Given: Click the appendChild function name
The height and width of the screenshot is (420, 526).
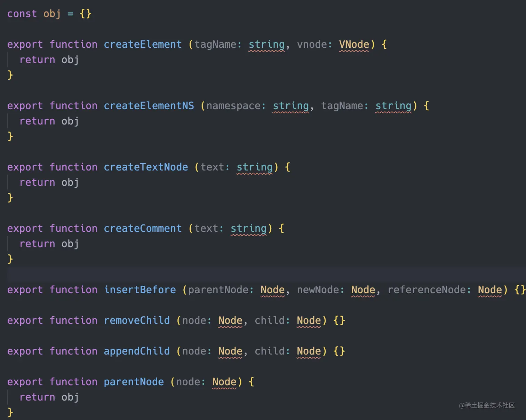Looking at the screenshot, I should (137, 351).
